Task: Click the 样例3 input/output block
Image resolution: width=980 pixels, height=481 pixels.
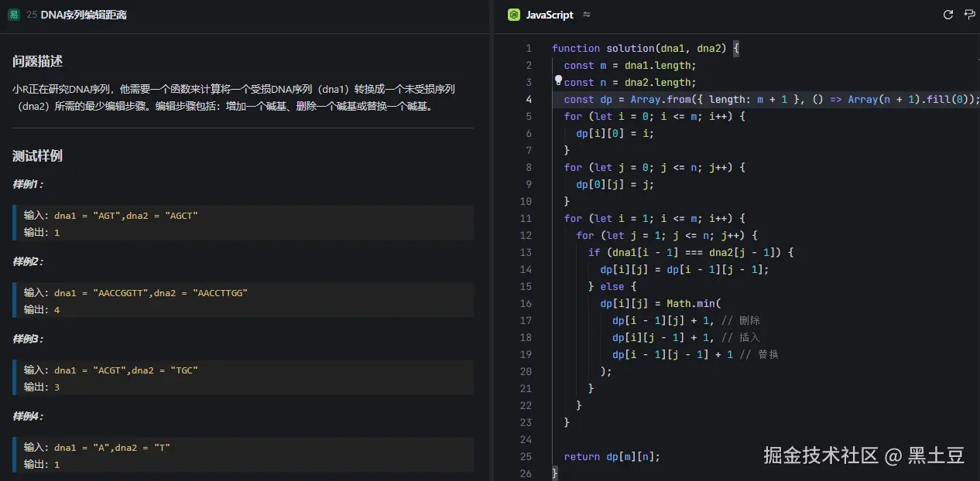Action: (243, 378)
